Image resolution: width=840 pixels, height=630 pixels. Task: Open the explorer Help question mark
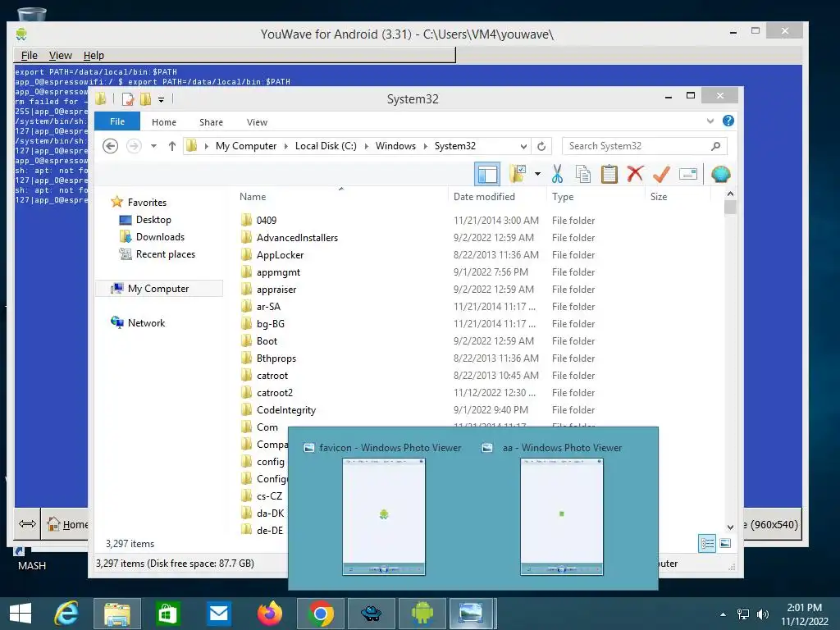[728, 121]
